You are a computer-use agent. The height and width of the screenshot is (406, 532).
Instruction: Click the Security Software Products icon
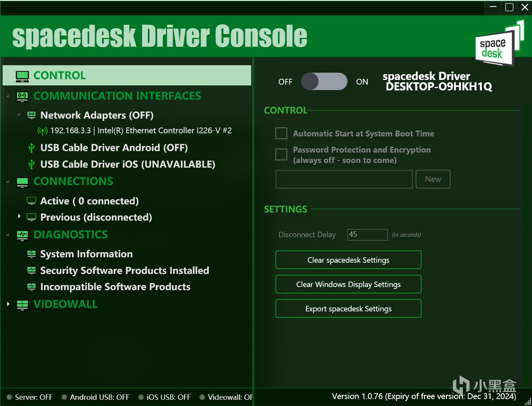click(x=31, y=270)
